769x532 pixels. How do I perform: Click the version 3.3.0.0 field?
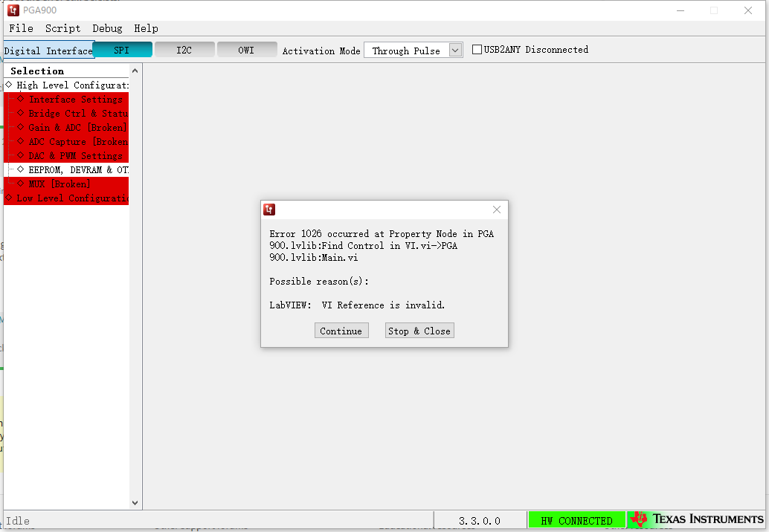(480, 520)
